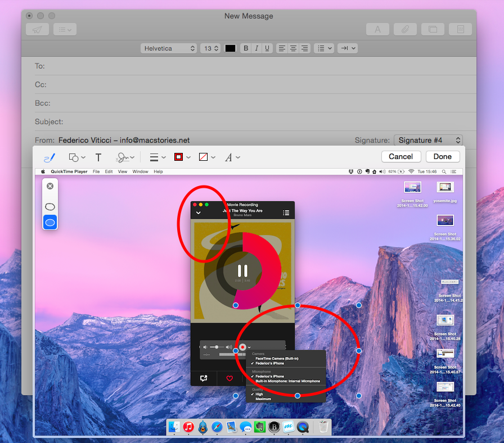Open Evernote from the Dock

[259, 427]
